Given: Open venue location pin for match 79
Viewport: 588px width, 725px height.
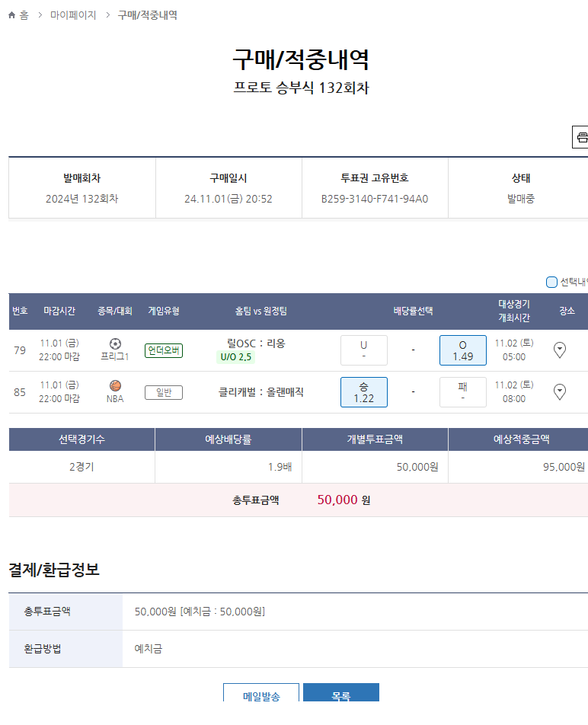Looking at the screenshot, I should click(560, 350).
